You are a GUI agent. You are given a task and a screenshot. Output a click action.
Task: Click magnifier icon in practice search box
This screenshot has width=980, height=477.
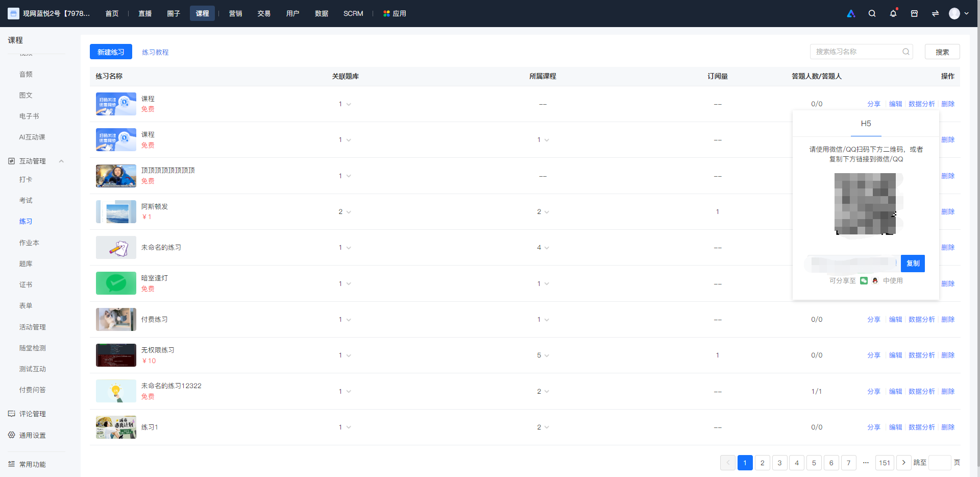pos(906,52)
